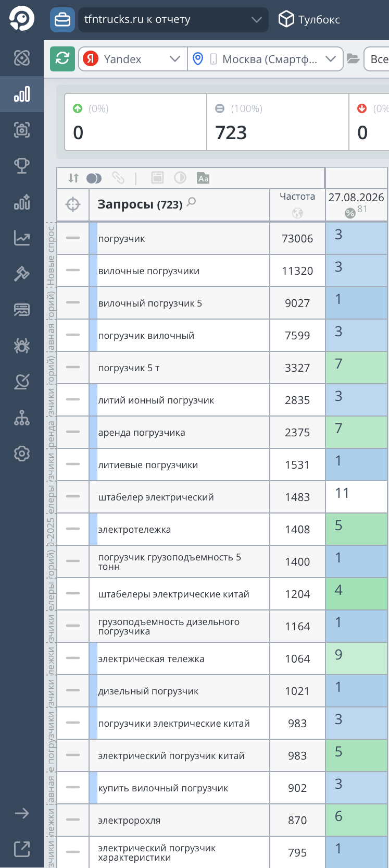The image size is (389, 868).
Task: Click frequency value 1408
Action: 297,530
